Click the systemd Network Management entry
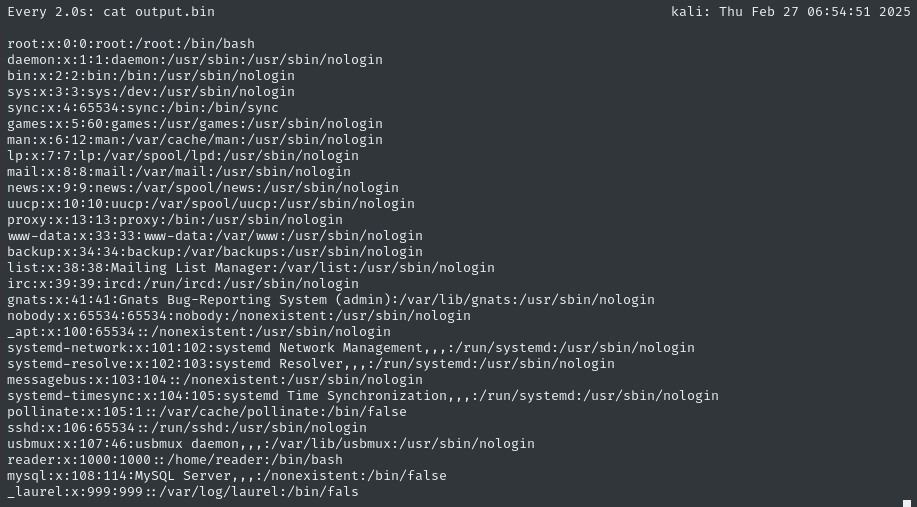Viewport: 917px width, 507px height. click(350, 348)
